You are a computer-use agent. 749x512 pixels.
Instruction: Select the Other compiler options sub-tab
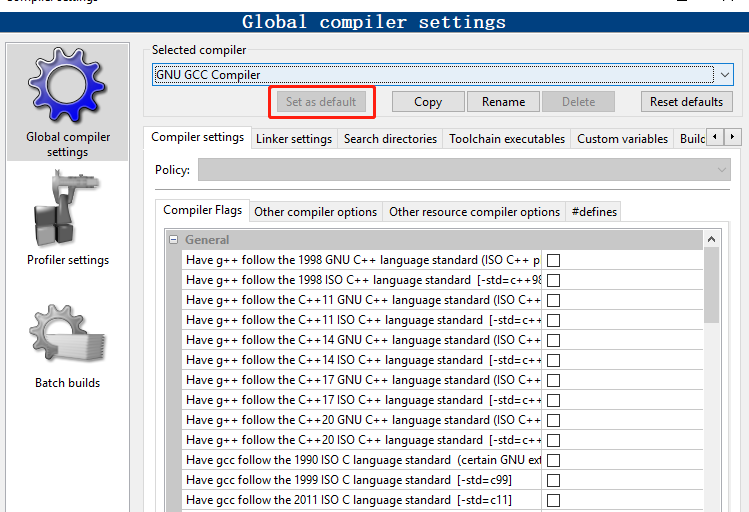point(315,212)
